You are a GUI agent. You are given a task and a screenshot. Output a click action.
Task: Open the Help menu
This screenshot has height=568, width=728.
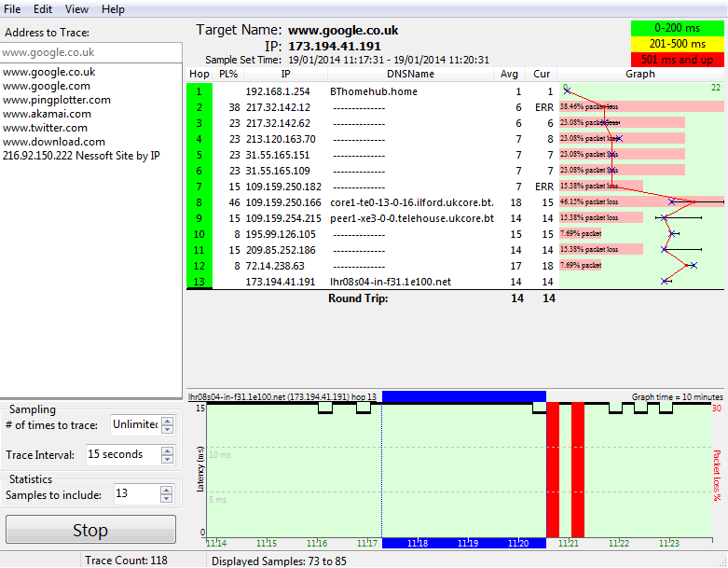point(113,9)
